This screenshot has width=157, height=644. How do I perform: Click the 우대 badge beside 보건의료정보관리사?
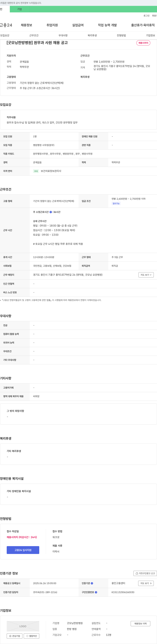[36, 171]
